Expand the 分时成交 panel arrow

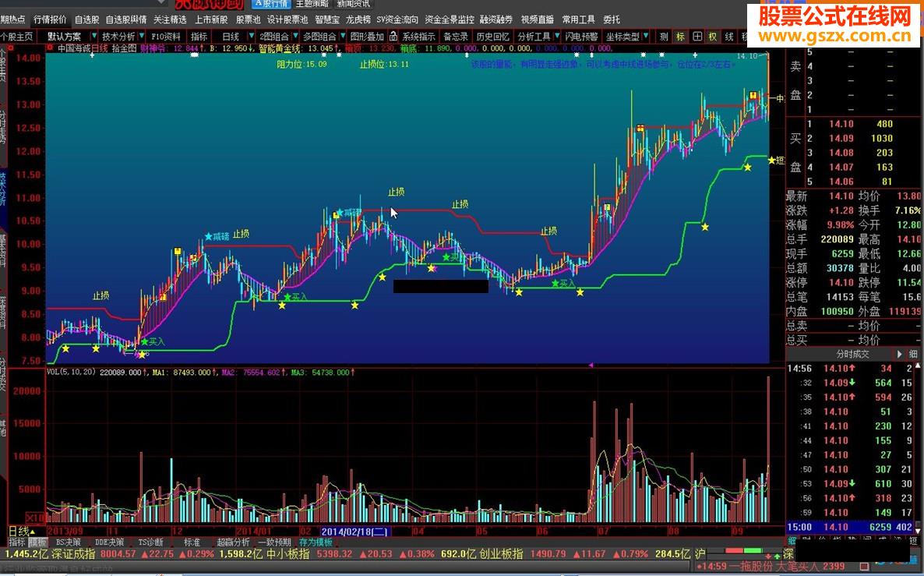click(x=899, y=354)
